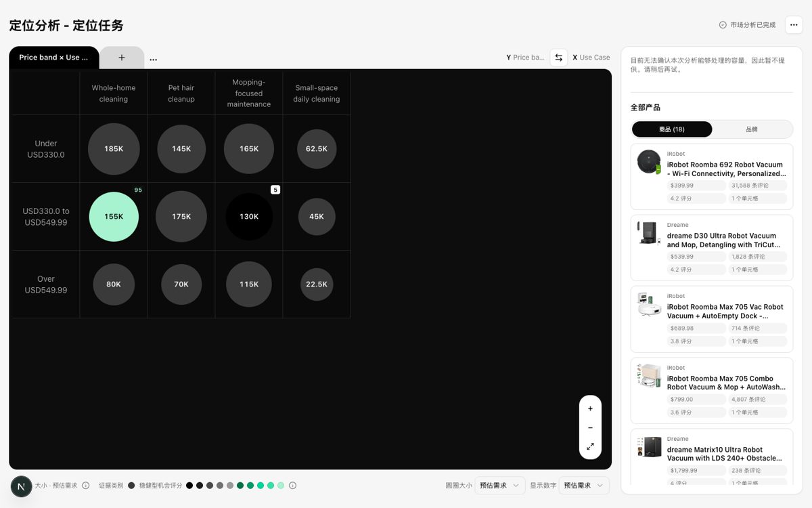This screenshot has height=508, width=812.
Task: Open the 显示数字 dropdown
Action: (584, 486)
